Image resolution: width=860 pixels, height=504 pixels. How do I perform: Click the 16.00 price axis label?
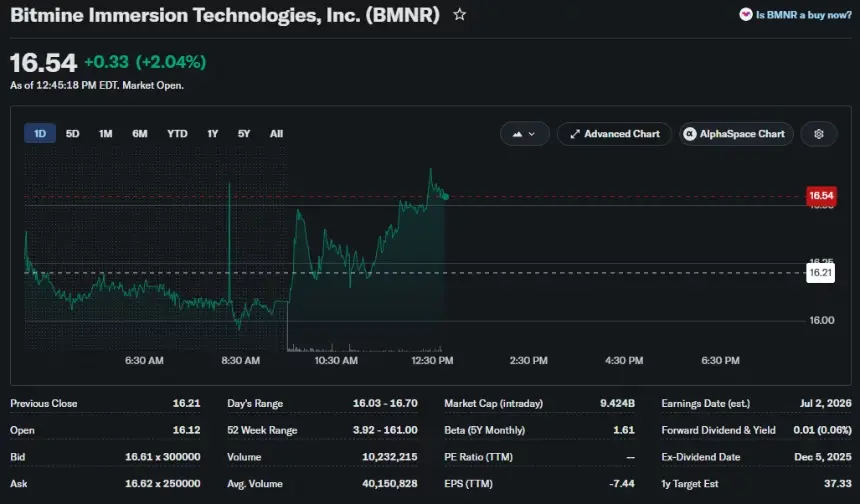[x=822, y=320]
